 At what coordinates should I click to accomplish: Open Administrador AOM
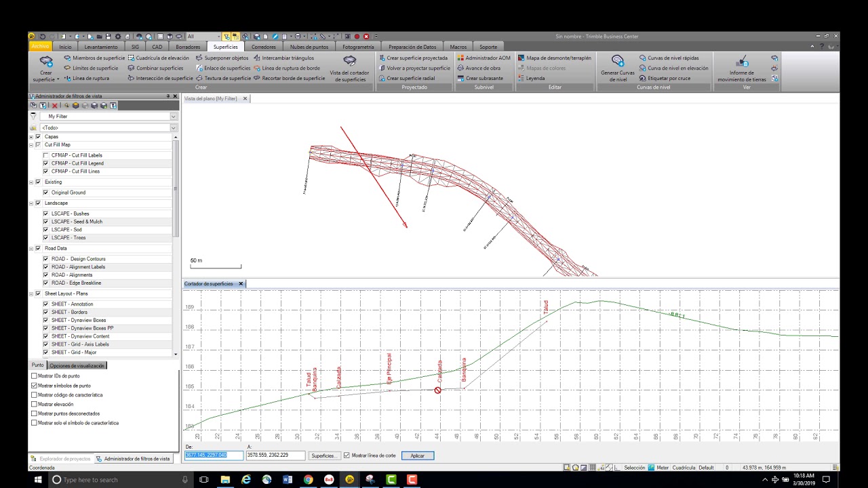click(484, 58)
